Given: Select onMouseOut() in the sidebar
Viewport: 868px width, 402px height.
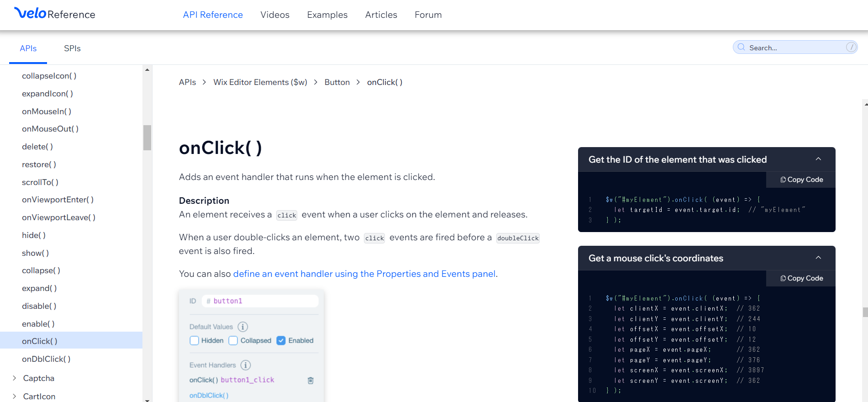Looking at the screenshot, I should [x=50, y=129].
